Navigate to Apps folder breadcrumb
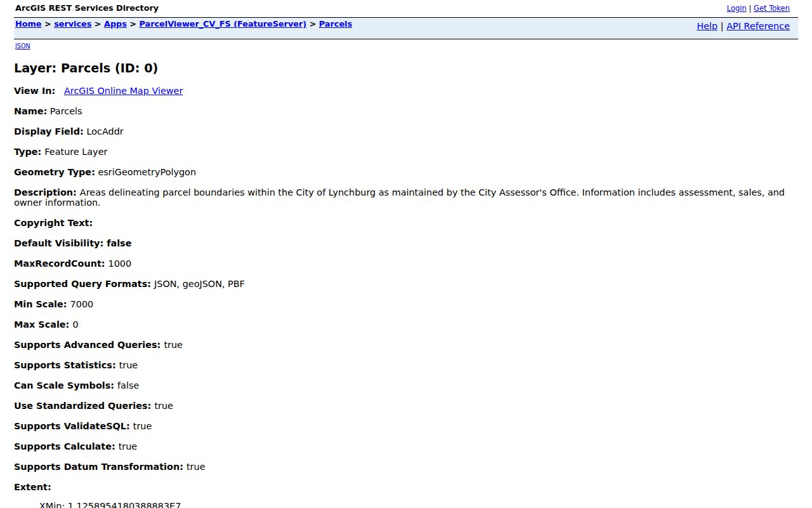The image size is (812, 508). (115, 24)
